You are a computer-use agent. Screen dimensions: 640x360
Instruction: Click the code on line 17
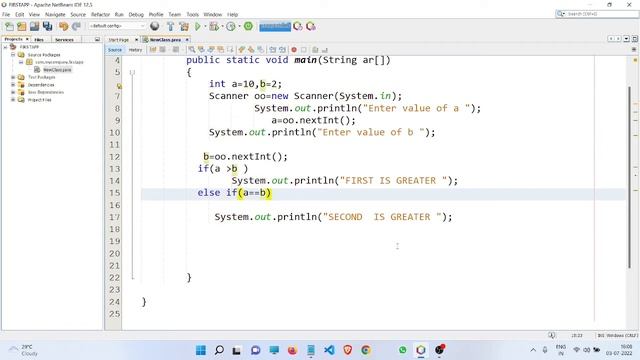333,217
